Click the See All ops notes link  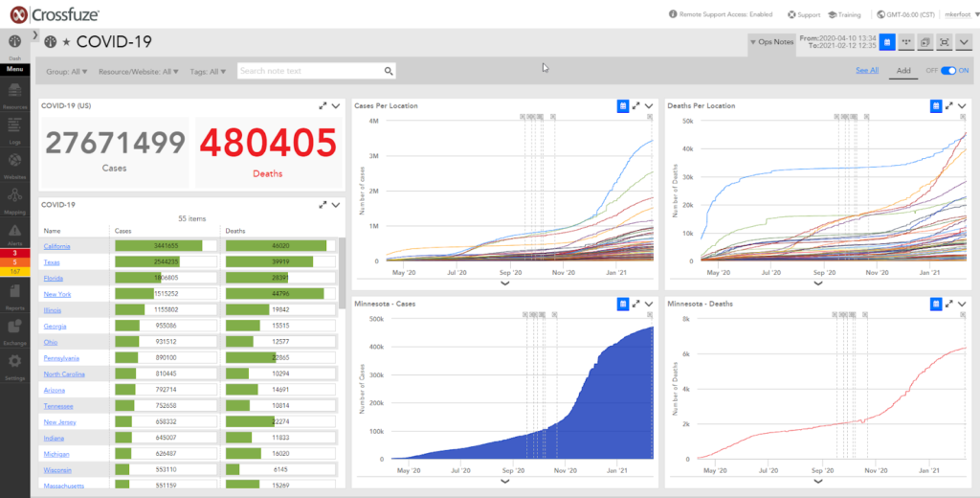point(867,71)
